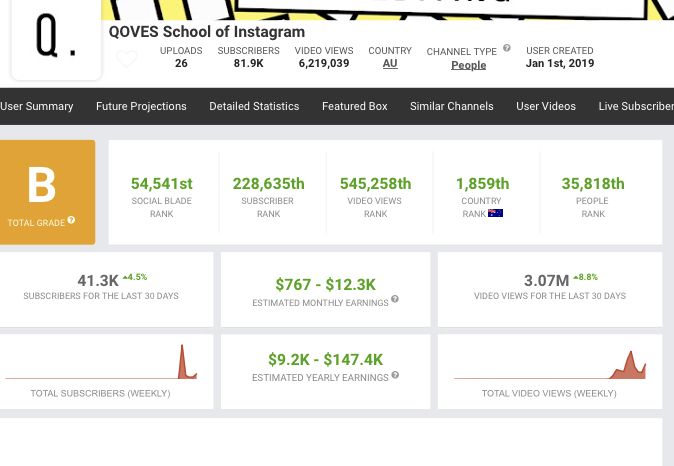
Task: Select the 545,258th video views rank
Action: pos(375,184)
